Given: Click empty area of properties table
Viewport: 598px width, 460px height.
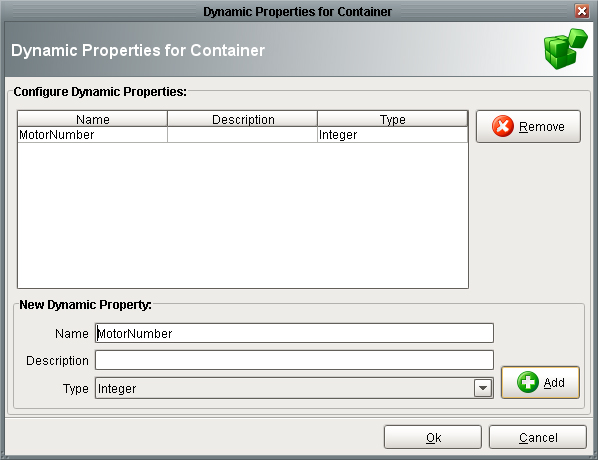Looking at the screenshot, I should click(243, 216).
